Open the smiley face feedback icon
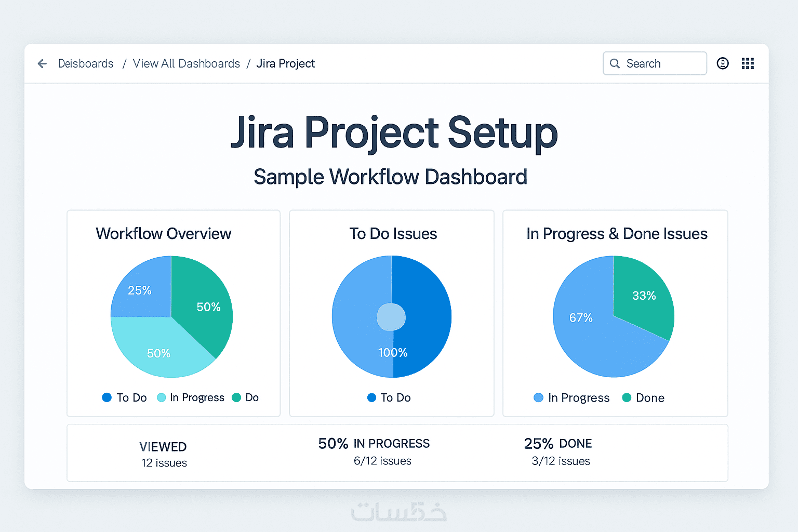 click(x=723, y=63)
